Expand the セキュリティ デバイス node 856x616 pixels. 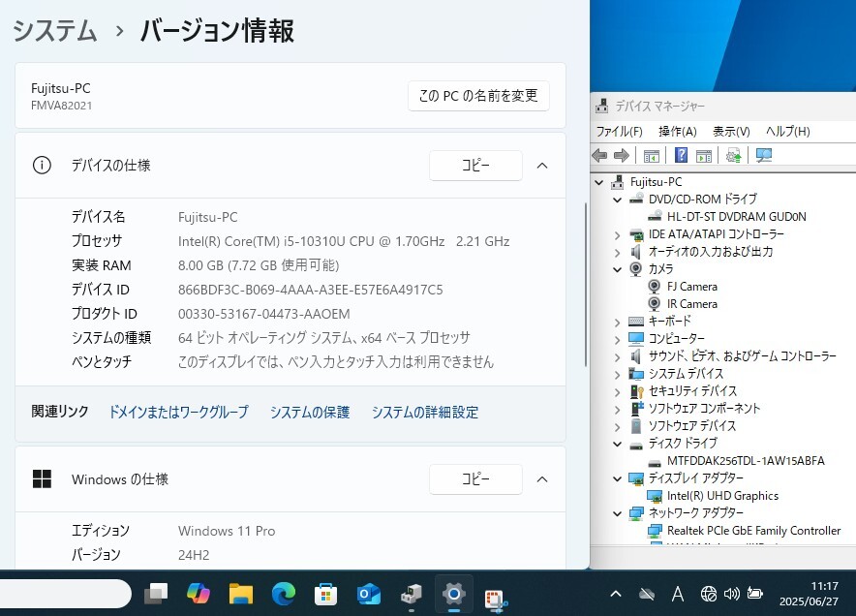618,391
